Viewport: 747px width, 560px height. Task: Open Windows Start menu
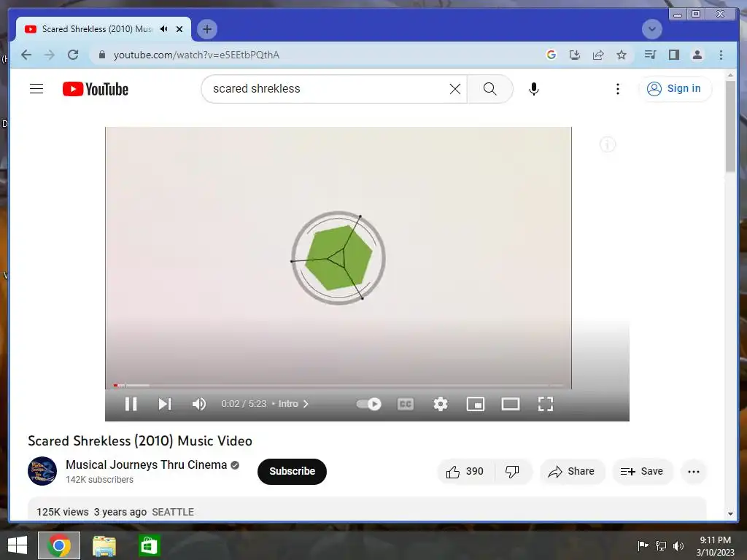(18, 545)
